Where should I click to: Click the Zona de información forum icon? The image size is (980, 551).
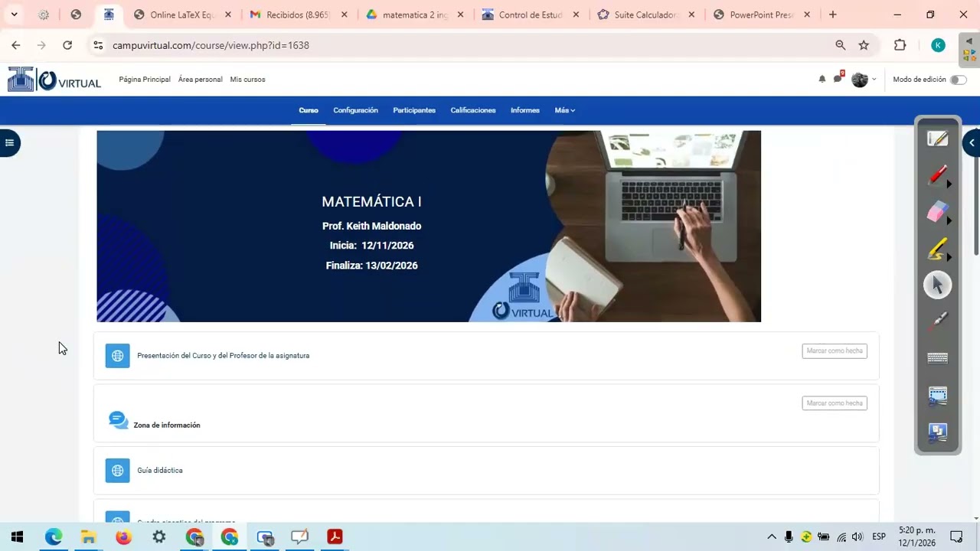(x=118, y=419)
